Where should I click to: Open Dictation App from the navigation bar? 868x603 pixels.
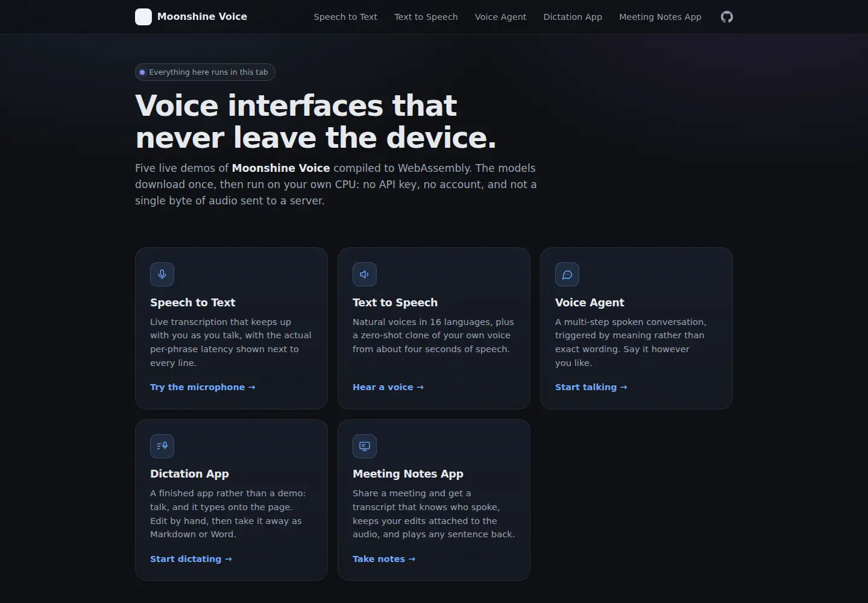(x=573, y=17)
